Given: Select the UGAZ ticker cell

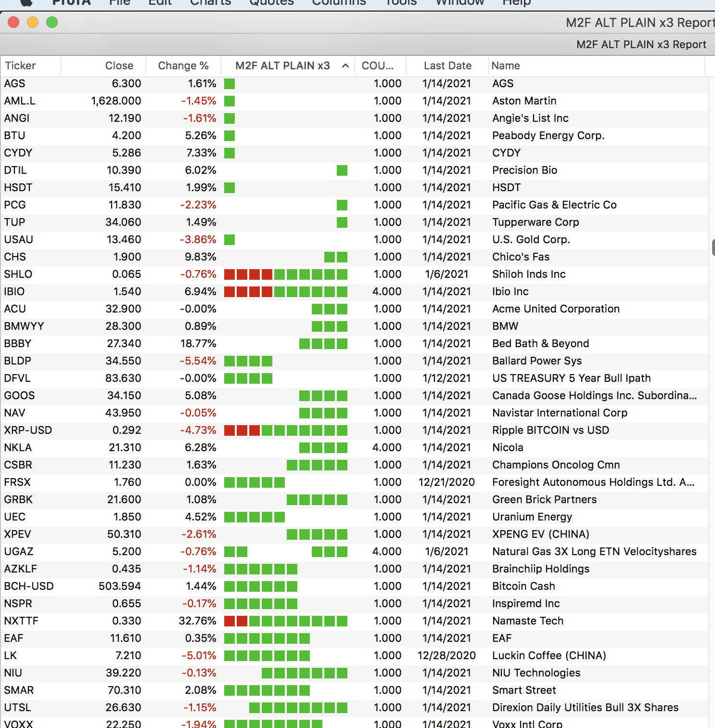Looking at the screenshot, I should tap(19, 551).
